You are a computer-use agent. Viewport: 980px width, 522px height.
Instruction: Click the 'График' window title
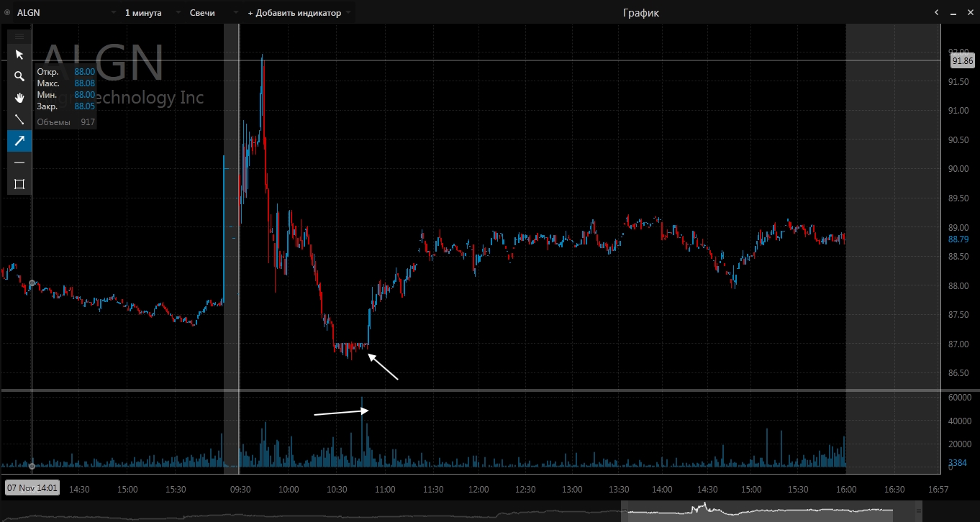[640, 13]
